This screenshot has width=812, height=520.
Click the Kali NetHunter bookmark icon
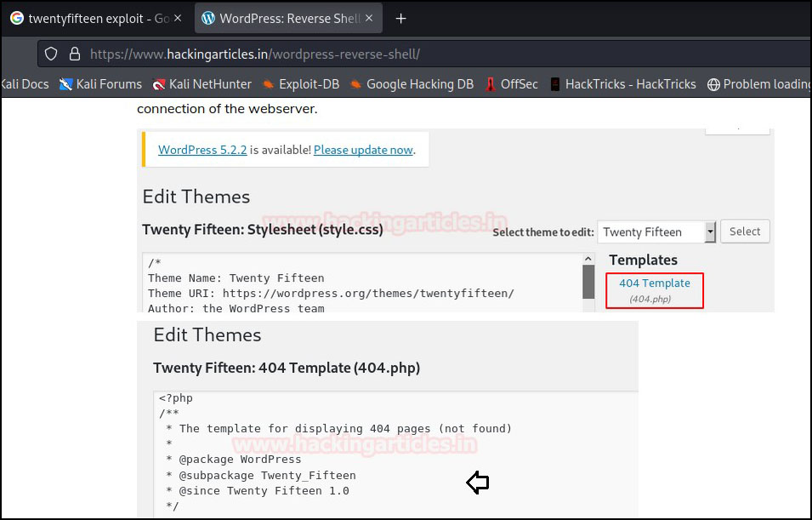click(x=159, y=84)
